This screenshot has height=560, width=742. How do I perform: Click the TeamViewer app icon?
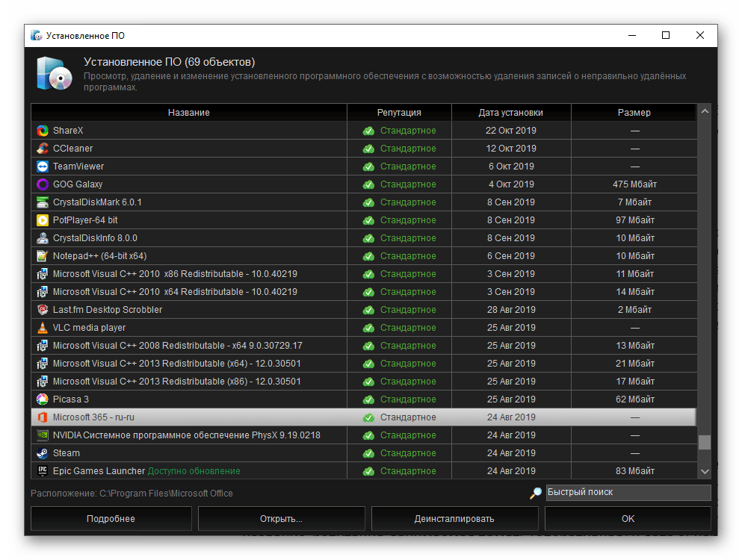[x=43, y=167]
